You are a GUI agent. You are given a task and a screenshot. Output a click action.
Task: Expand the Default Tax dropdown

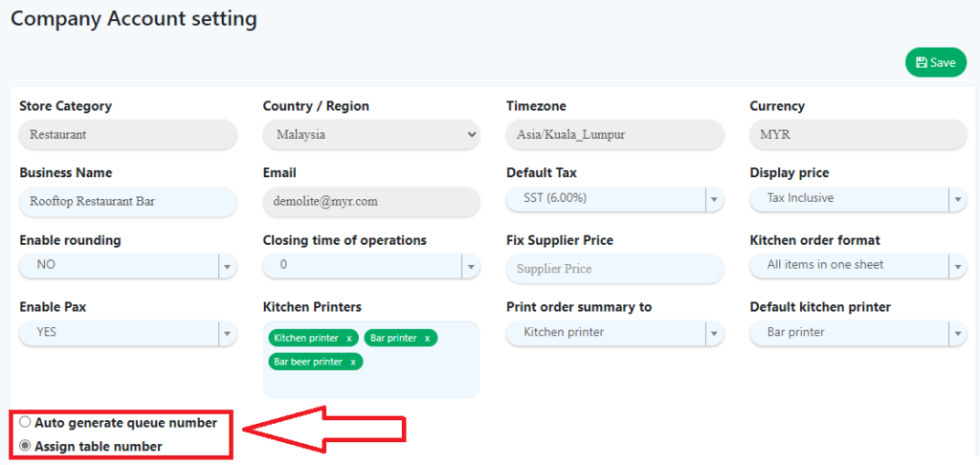point(712,198)
